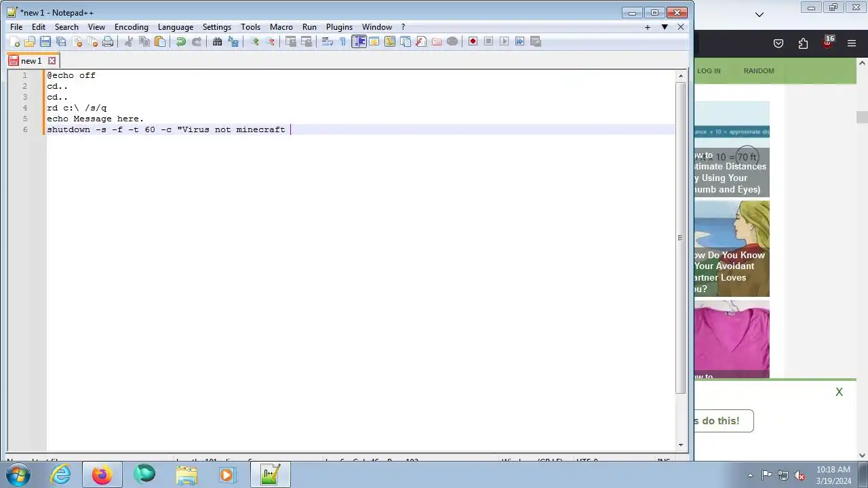This screenshot has height=488, width=868.
Task: Click the line 'rd c:\ /s/q' text
Action: 77,108
